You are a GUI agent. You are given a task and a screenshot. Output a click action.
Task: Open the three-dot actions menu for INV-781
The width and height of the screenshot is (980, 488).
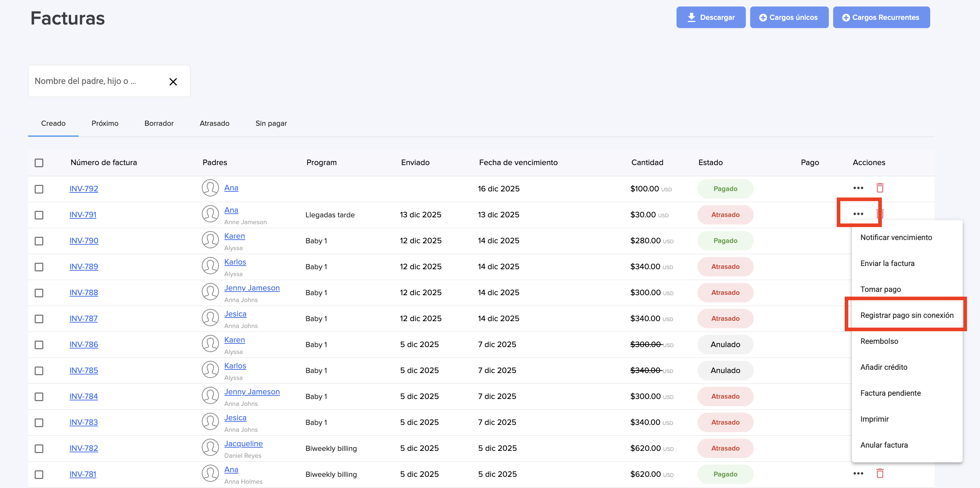[858, 474]
